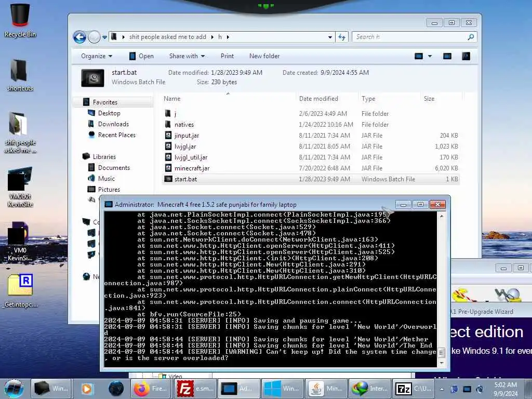Open the Organize menu
Screen dimensions: 532x399
coord(96,56)
